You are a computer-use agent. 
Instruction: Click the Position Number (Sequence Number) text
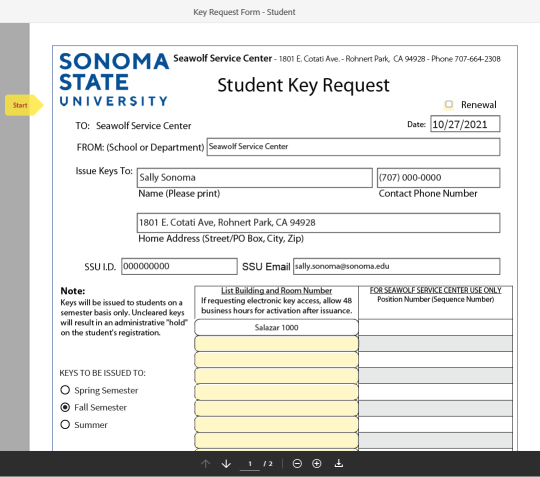pos(436,299)
